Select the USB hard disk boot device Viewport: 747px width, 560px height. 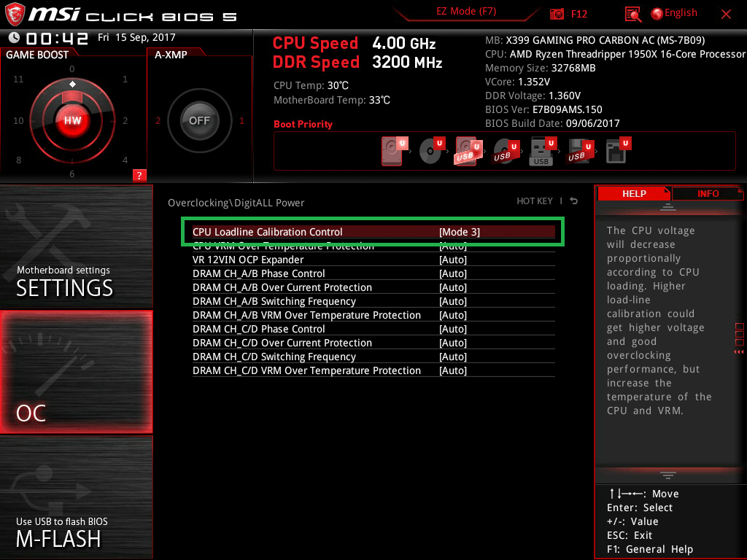click(x=468, y=152)
